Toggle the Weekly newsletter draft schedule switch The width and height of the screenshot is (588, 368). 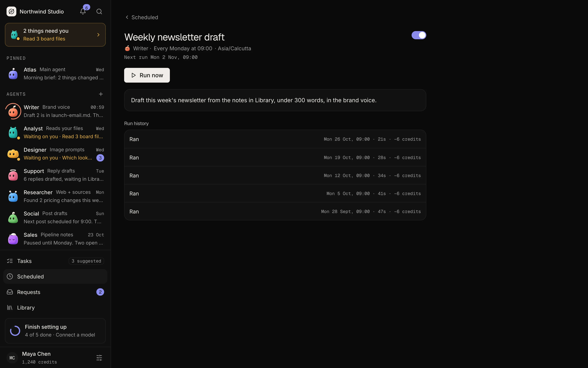coord(419,35)
